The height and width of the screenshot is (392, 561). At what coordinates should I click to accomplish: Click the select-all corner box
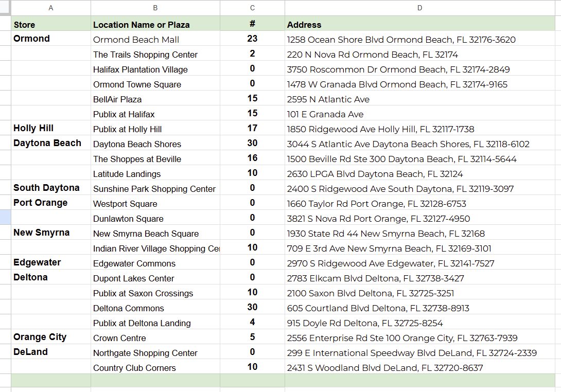5,8
